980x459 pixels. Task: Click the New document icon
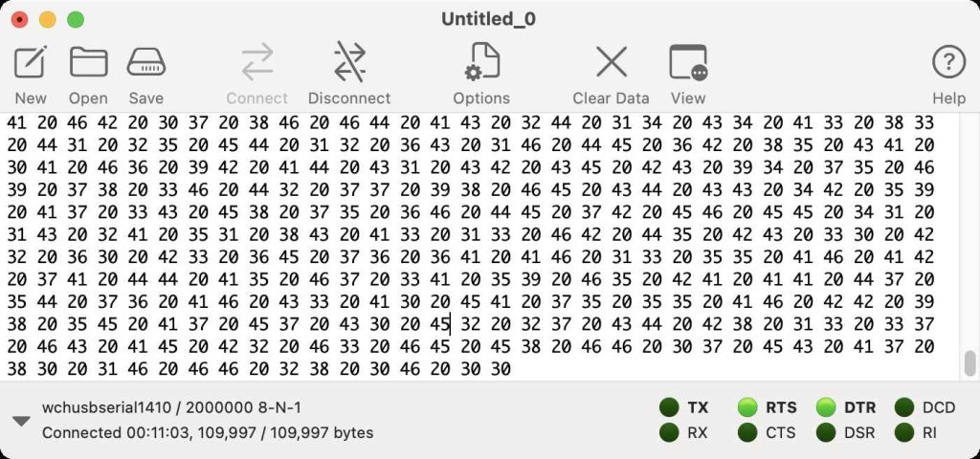(x=31, y=62)
